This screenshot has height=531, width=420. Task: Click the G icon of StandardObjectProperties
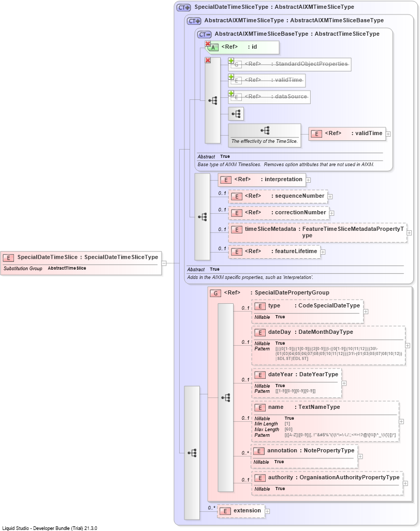(237, 64)
